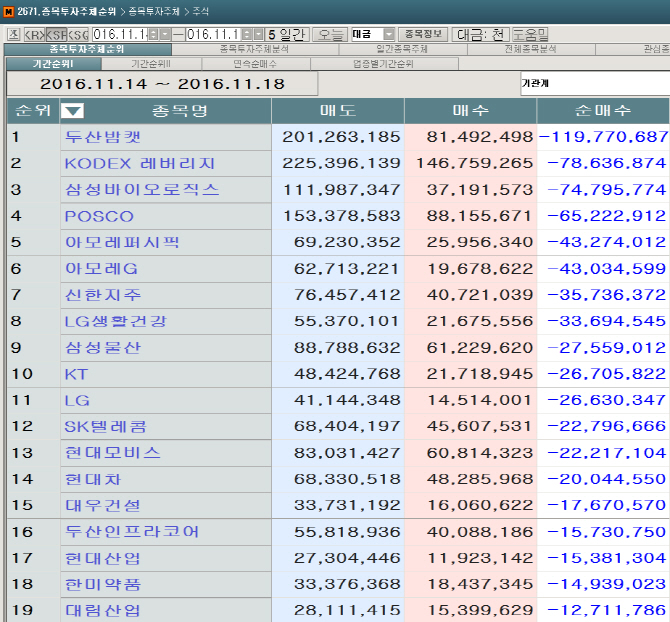This screenshot has height=622, width=670.
Task: Step the end date spinner
Action: tap(247, 34)
